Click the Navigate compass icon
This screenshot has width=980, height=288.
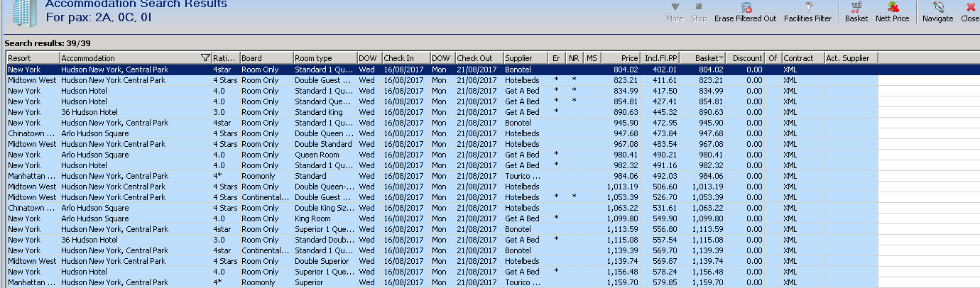click(x=937, y=12)
